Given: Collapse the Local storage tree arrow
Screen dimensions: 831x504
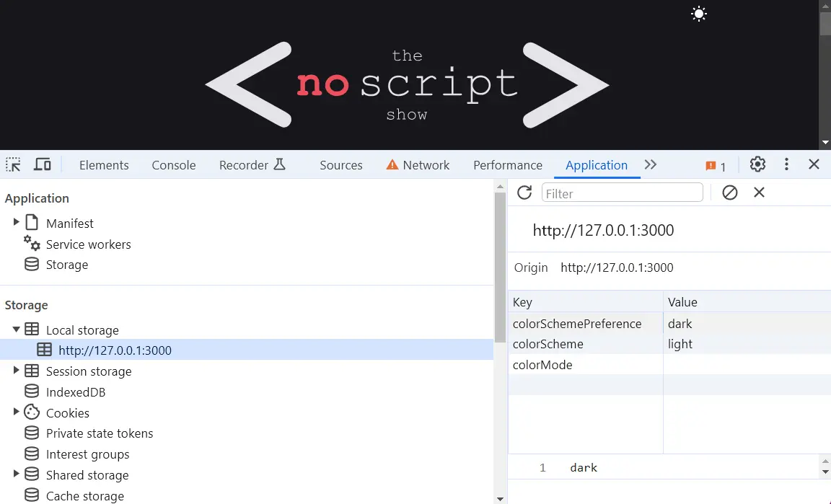Looking at the screenshot, I should coord(16,329).
